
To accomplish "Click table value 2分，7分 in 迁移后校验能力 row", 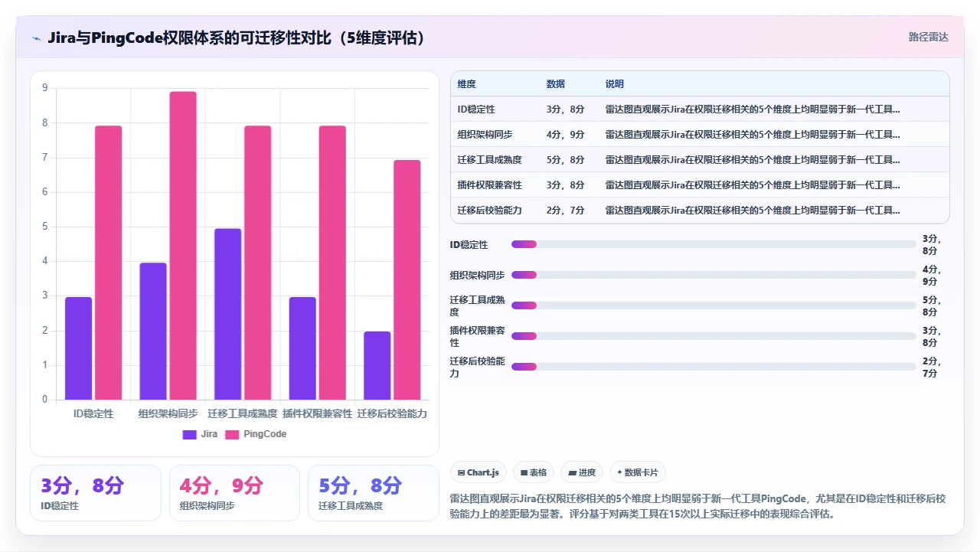I will click(x=566, y=211).
